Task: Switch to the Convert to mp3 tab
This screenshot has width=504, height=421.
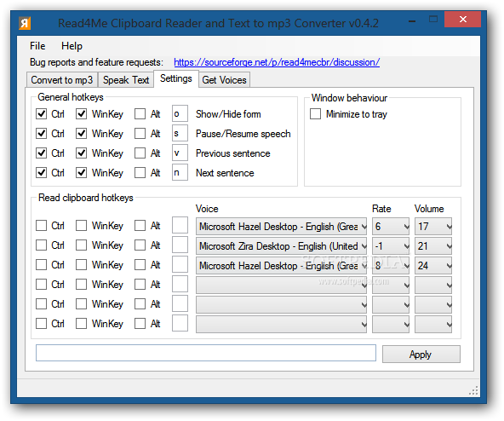Action: coord(61,80)
